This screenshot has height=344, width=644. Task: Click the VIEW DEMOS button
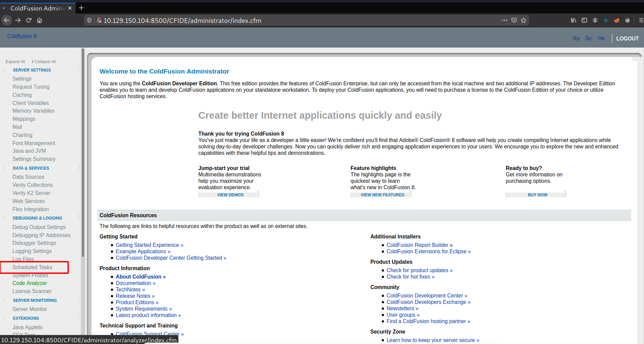(229, 195)
